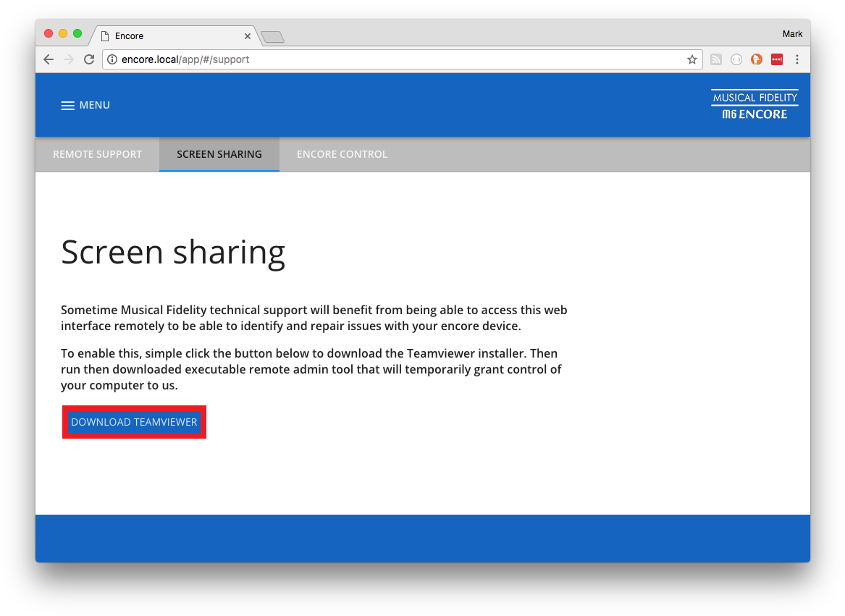Click the Musical Fidelity M6 Encore logo
The image size is (845, 616).
[x=754, y=106]
